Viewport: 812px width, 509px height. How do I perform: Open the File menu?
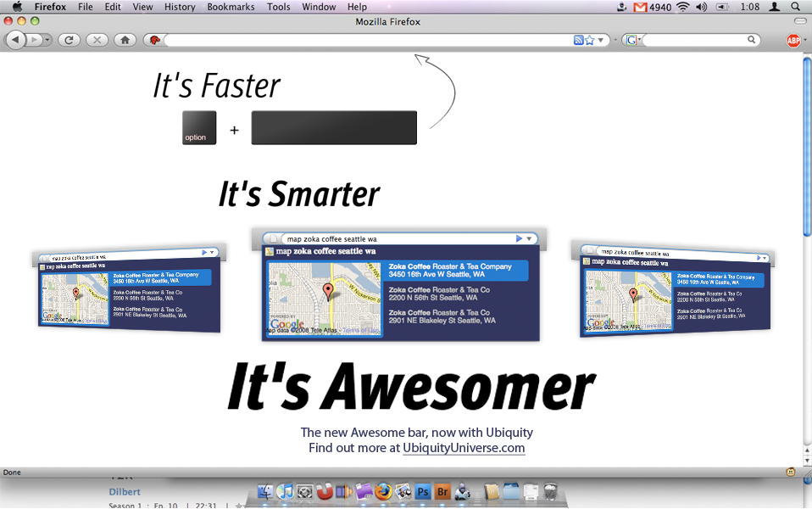tap(86, 7)
